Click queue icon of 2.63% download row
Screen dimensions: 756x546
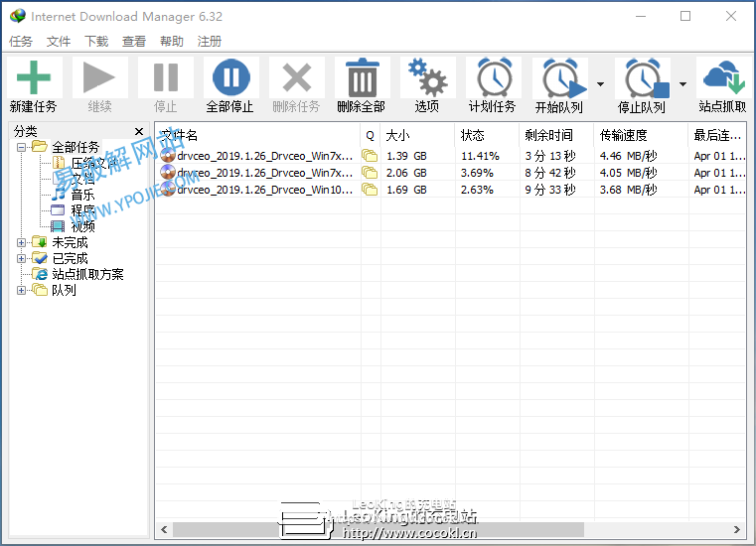[x=370, y=190]
